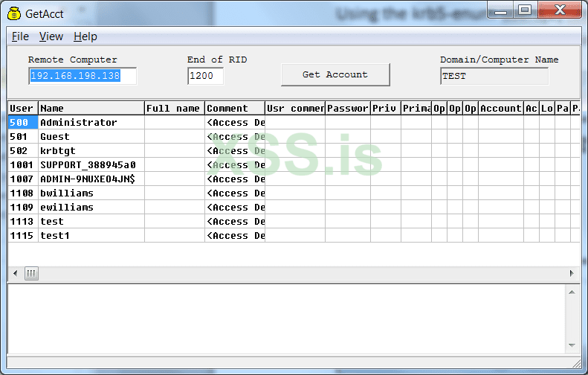Image resolution: width=588 pixels, height=375 pixels.
Task: Click the Full name column header
Action: pyautogui.click(x=175, y=108)
